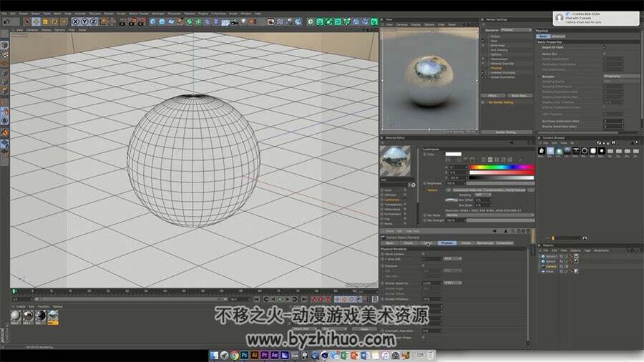Click Go to Start playback button
The height and width of the screenshot is (362, 644).
(x=257, y=299)
